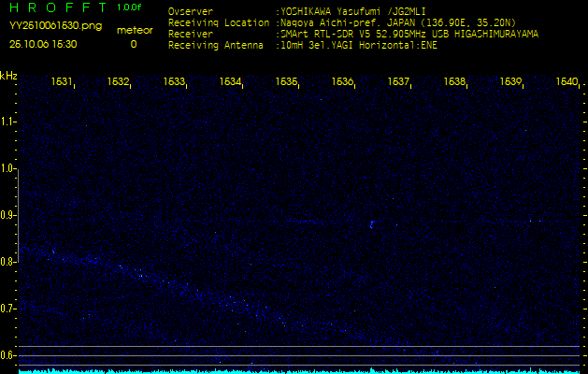Click the 1632 time axis marker
588x374 pixels.
[118, 81]
